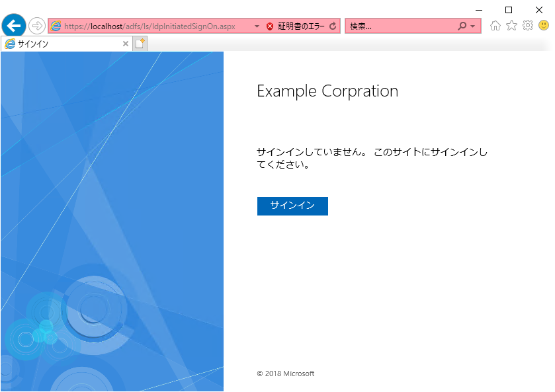Close the Internet Explorer window

point(538,10)
